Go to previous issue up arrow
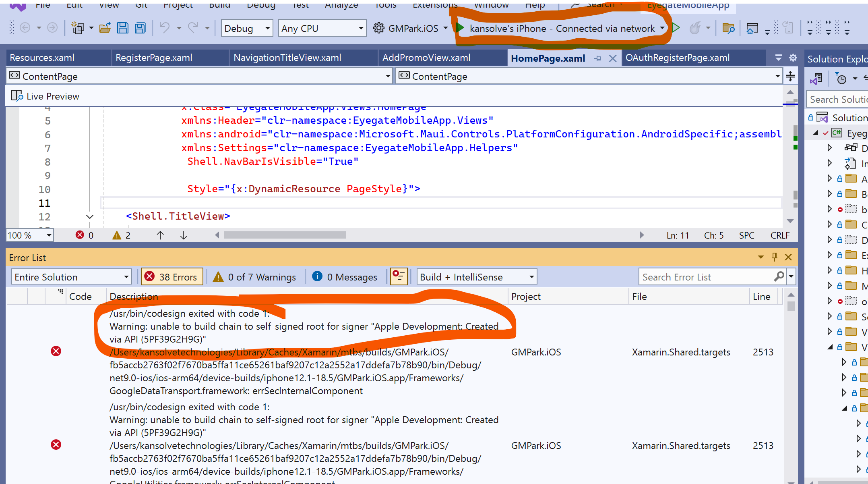The height and width of the screenshot is (484, 868). (x=160, y=235)
